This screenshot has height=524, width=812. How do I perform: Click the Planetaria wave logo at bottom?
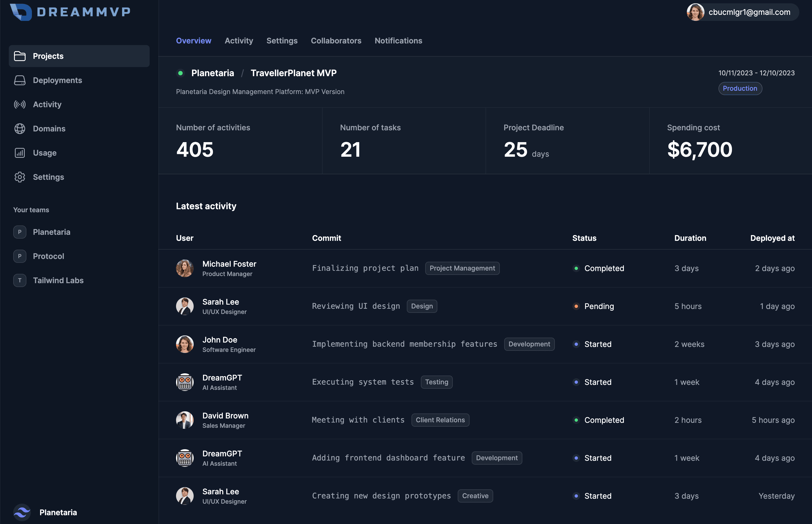[x=22, y=512]
